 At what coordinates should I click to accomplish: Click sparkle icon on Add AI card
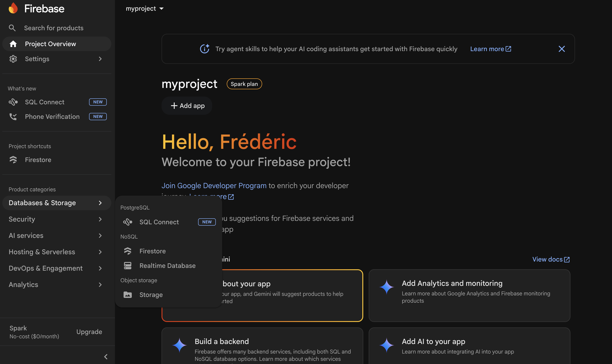(387, 345)
